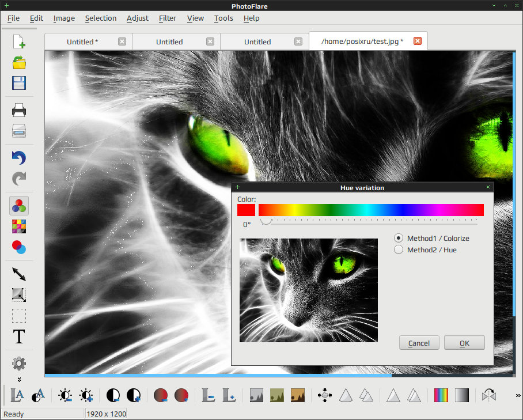This screenshot has height=420, width=523.
Task: Click the auto levels icon with letter A
Action: (17, 395)
